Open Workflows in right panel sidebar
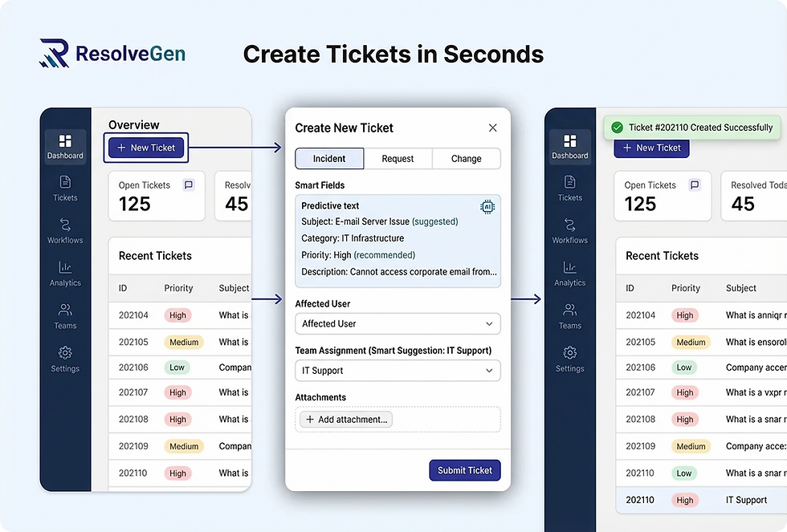 (x=569, y=231)
